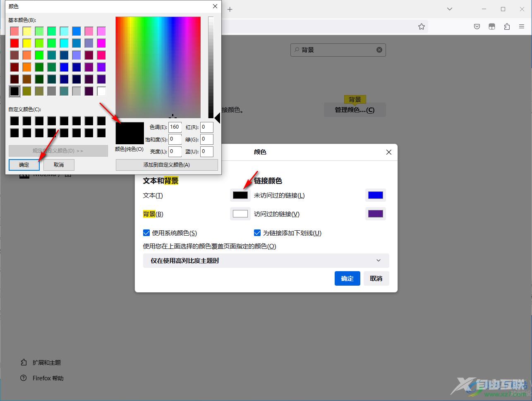Select the orange basic color in fourth row
The height and width of the screenshot is (401, 532).
coord(27,67)
